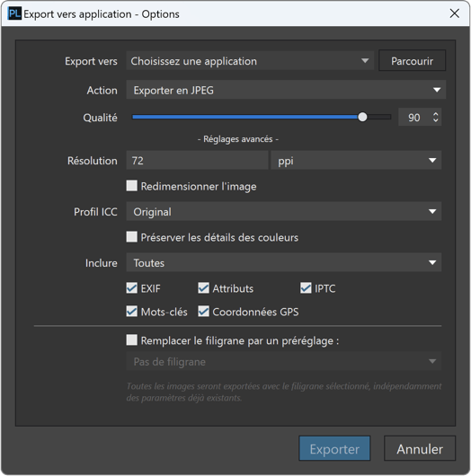The width and height of the screenshot is (471, 476).
Task: Click the Qualité slider handle
Action: [362, 117]
